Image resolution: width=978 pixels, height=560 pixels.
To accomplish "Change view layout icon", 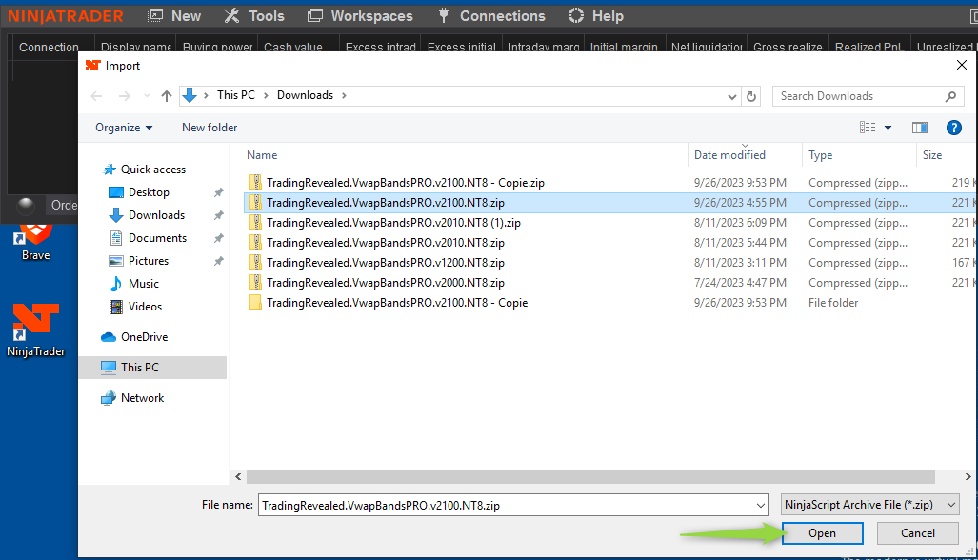I will [x=867, y=128].
